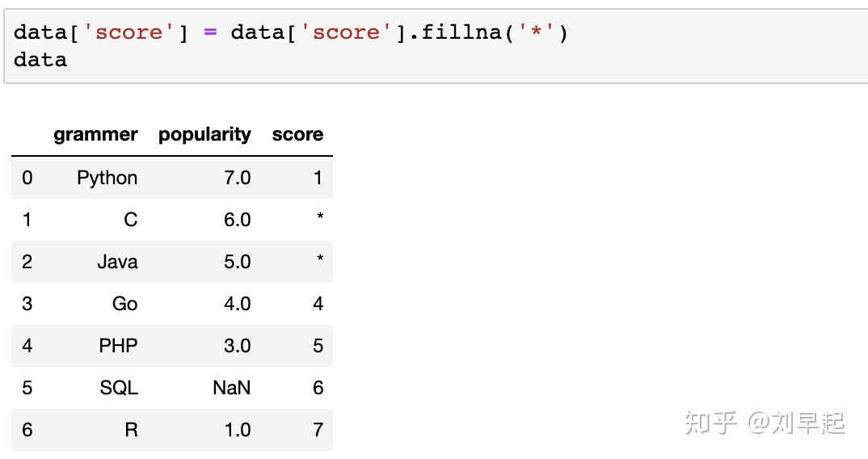The height and width of the screenshot is (459, 868).
Task: Click the NaN popularity value for SQL
Action: [x=231, y=388]
